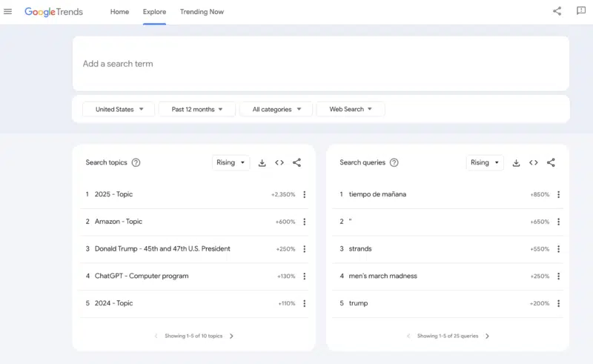Open the strands query
This screenshot has height=364, width=593.
360,249
